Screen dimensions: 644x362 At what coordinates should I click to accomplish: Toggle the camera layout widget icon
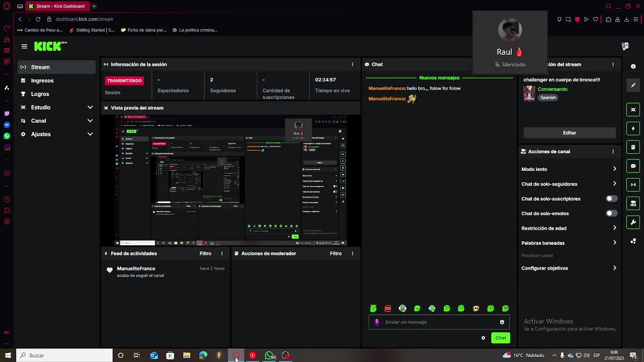coord(633,204)
